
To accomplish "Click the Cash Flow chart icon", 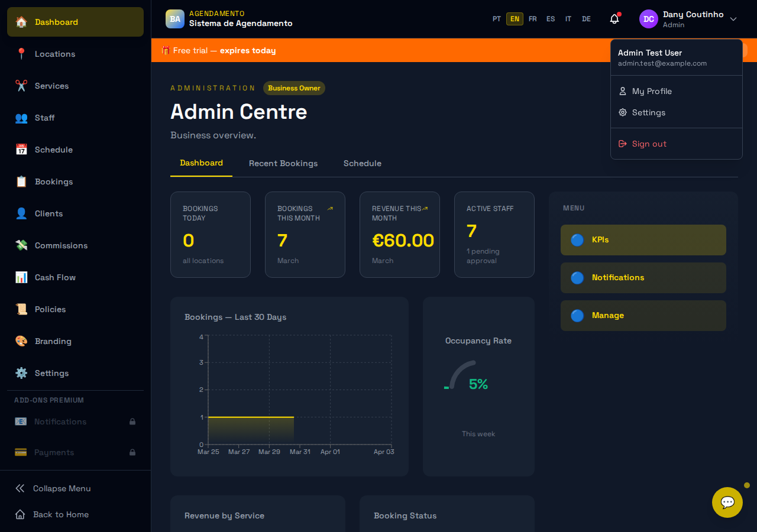I will point(21,277).
